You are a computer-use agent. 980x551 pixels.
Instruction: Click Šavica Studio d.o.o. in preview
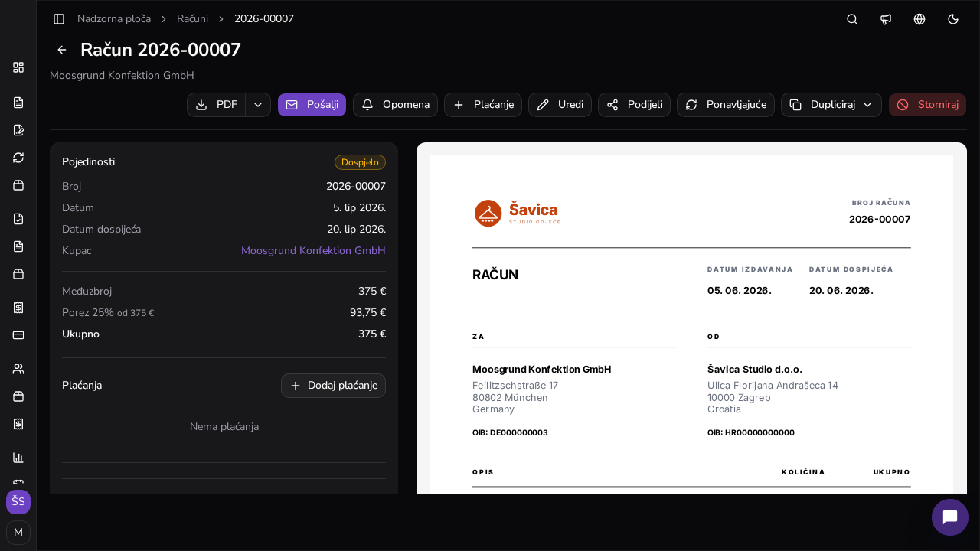tap(755, 369)
